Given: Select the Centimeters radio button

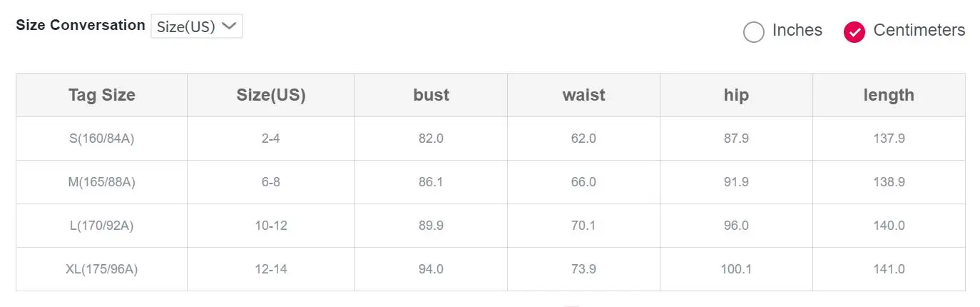Looking at the screenshot, I should click(854, 31).
